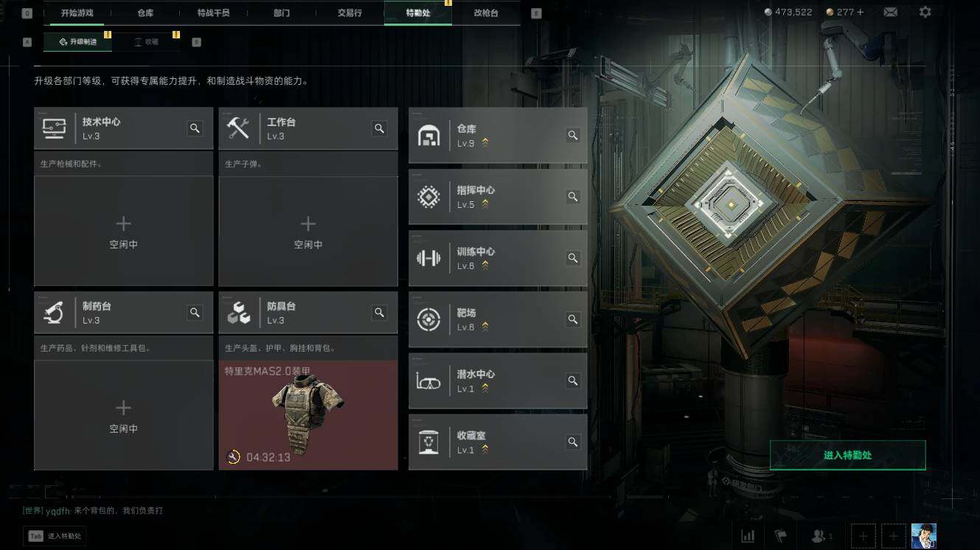Open the bar chart stats icon

pos(748,536)
